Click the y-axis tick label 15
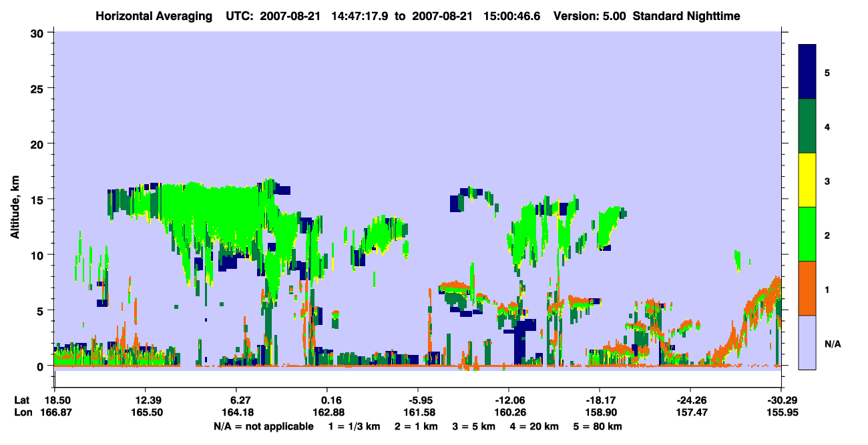The width and height of the screenshot is (868, 445). pyautogui.click(x=39, y=199)
